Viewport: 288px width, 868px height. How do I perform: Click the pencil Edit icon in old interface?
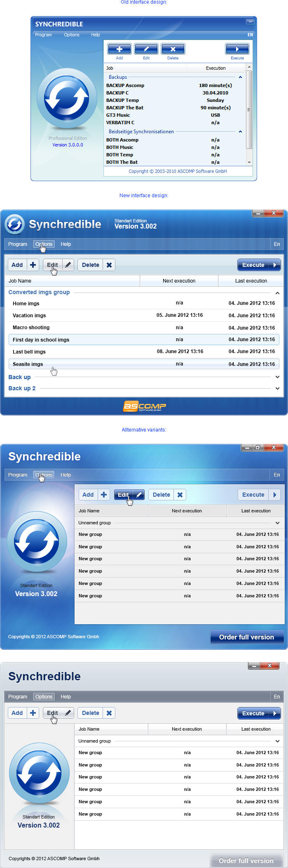[x=146, y=49]
